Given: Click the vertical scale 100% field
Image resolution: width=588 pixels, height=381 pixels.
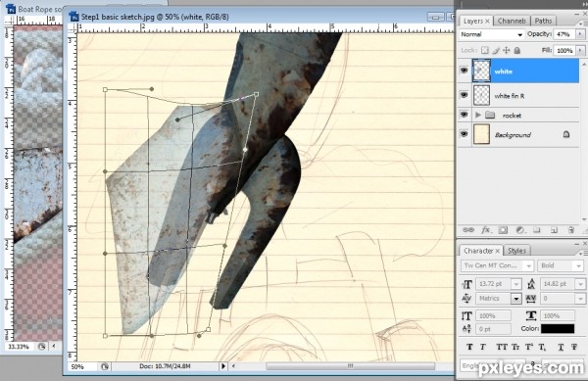Looking at the screenshot, I should [493, 315].
